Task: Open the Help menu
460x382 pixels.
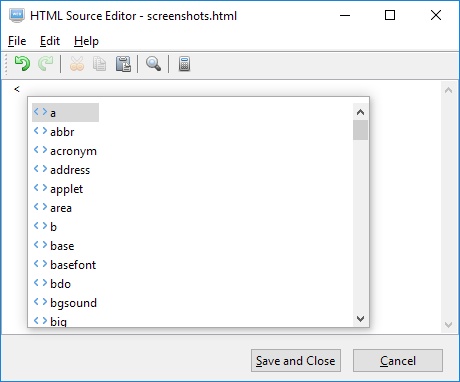Action: [x=86, y=41]
